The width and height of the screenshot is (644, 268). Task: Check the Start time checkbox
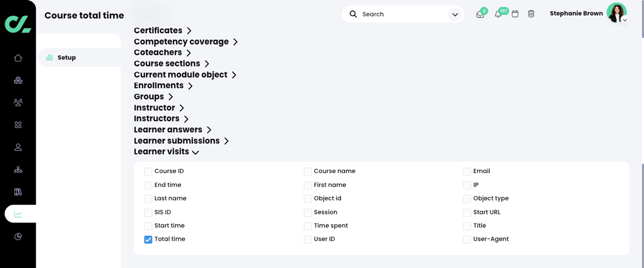pyautogui.click(x=148, y=226)
